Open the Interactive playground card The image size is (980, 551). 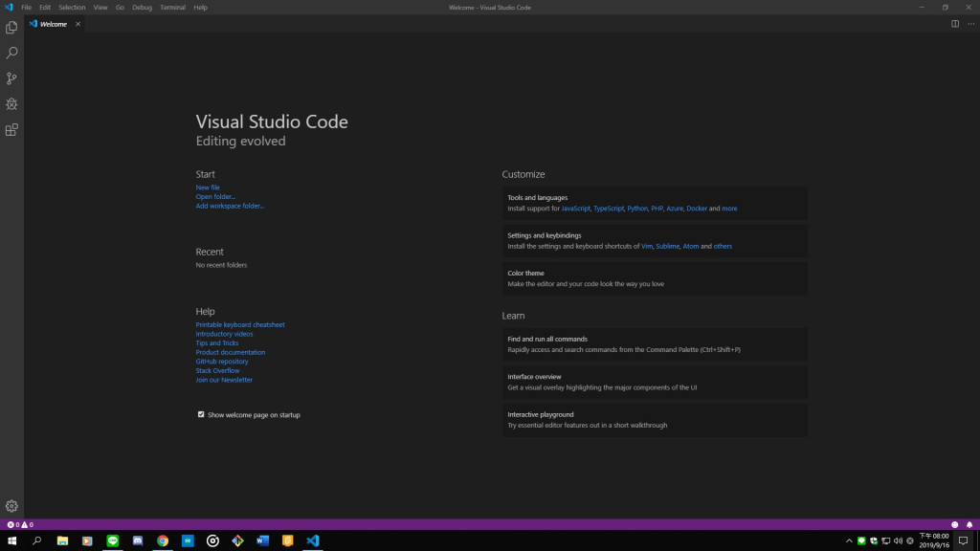pyautogui.click(x=655, y=420)
